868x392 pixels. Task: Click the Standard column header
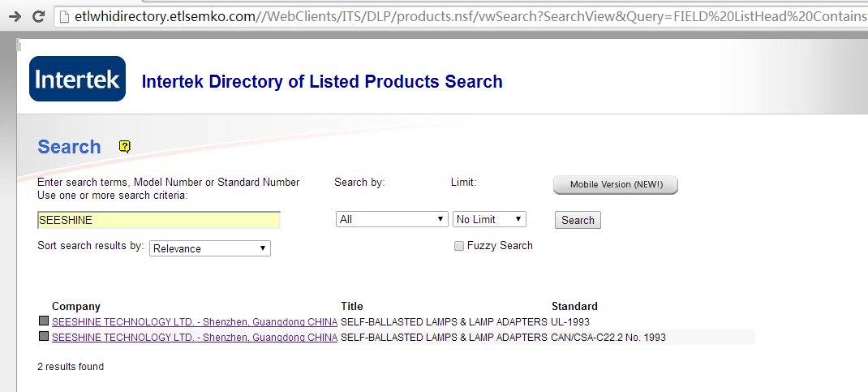click(x=574, y=306)
